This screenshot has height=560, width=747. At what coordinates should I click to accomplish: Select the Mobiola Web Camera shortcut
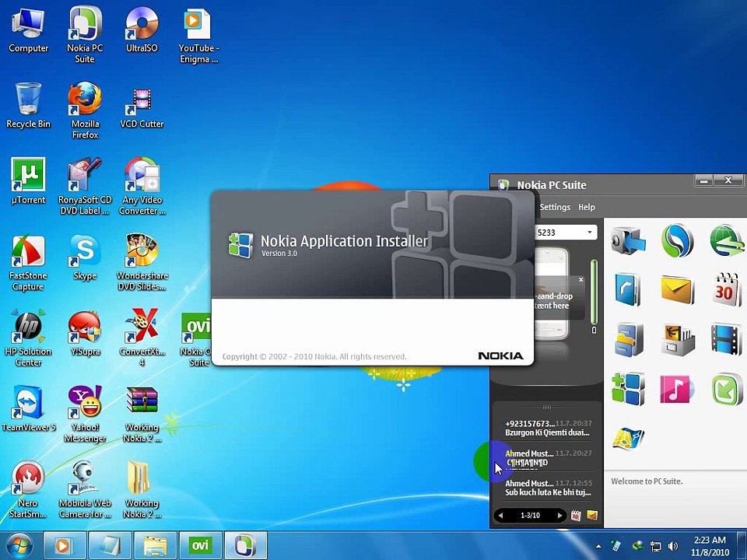point(85,489)
